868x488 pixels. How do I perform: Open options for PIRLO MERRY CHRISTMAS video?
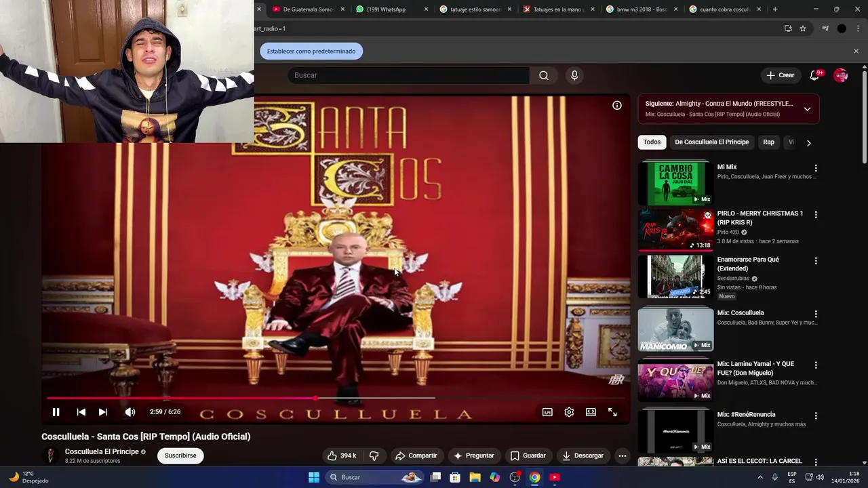tap(816, 215)
